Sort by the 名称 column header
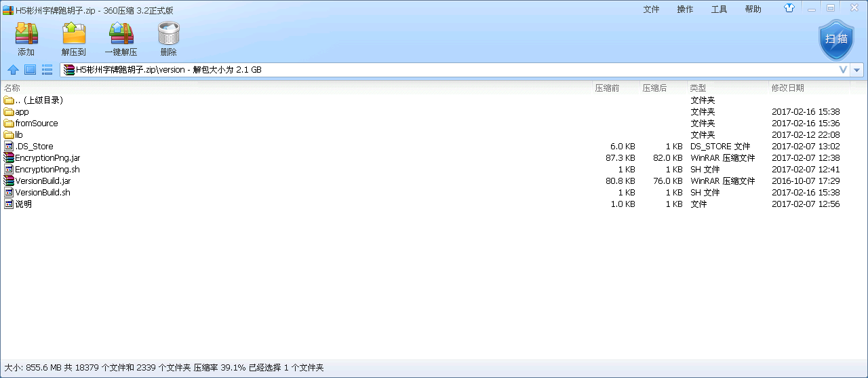Viewport: 868px width, 378px height. (12, 88)
